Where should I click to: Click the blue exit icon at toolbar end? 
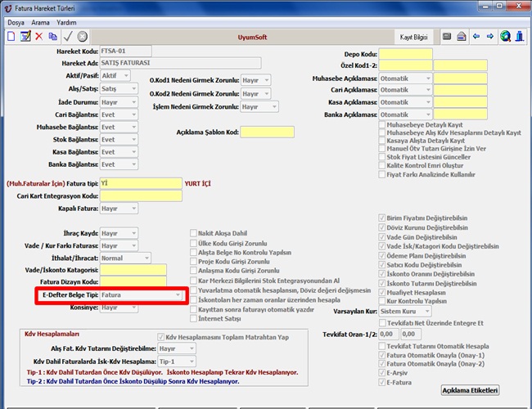coord(520,36)
